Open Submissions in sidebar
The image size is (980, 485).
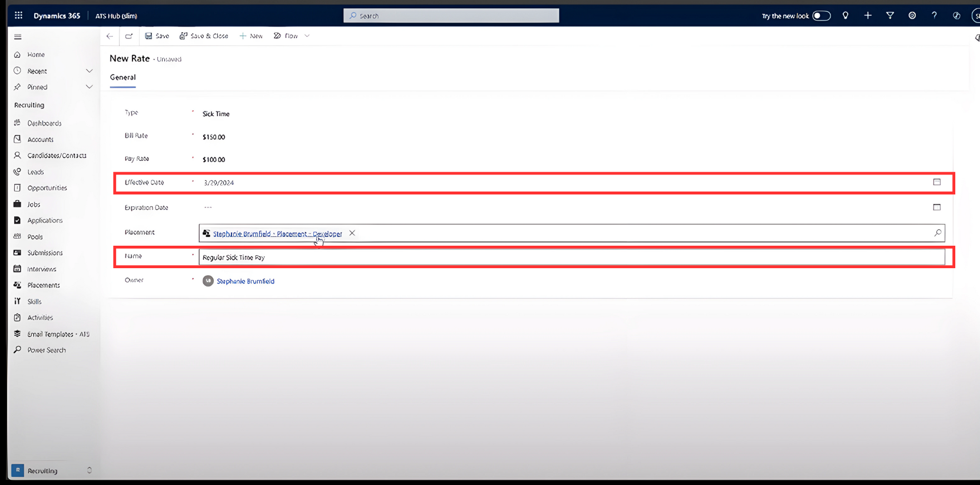(45, 253)
